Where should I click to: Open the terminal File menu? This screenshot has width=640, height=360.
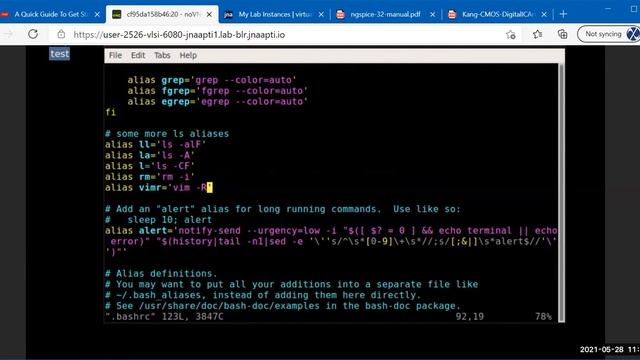(x=115, y=56)
